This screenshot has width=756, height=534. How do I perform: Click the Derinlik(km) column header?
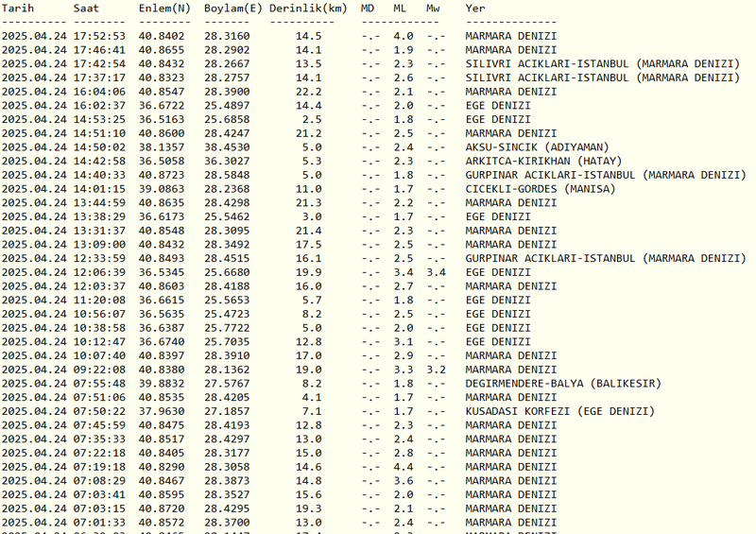pyautogui.click(x=308, y=8)
